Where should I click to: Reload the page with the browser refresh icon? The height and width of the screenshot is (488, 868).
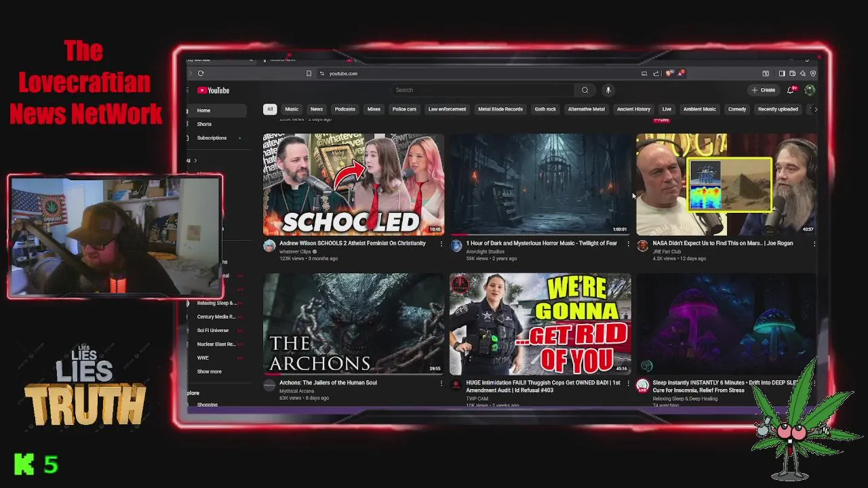pos(201,73)
